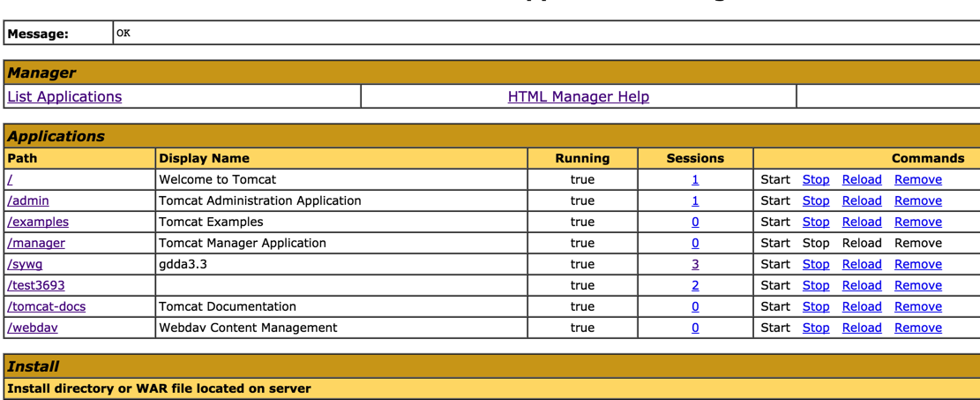The image size is (980, 400).
Task: View the 2 sessions for /test3693
Action: [x=695, y=285]
